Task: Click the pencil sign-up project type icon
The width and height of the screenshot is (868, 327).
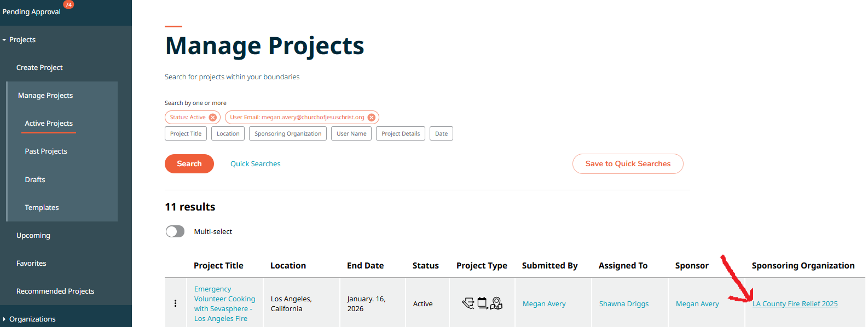Action: [468, 303]
